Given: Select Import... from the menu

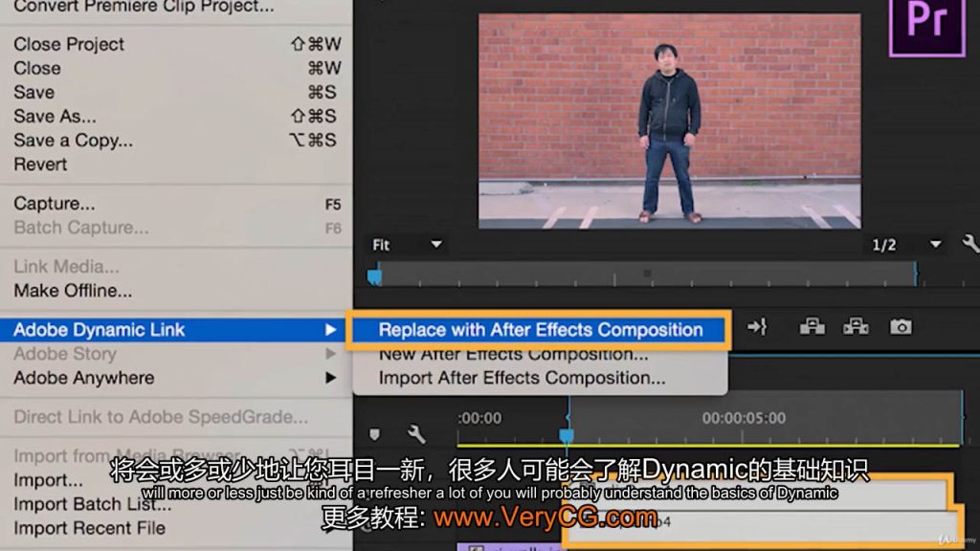Looking at the screenshot, I should pos(176,480).
